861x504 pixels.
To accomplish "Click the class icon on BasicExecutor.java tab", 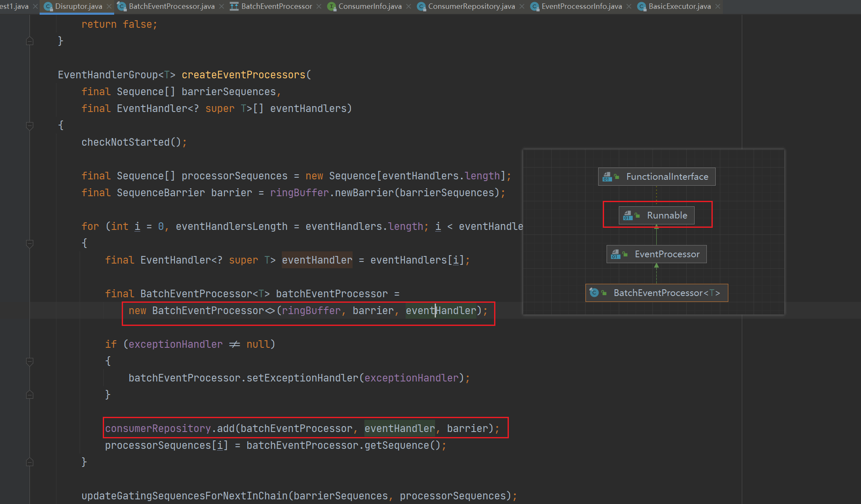I will click(642, 6).
